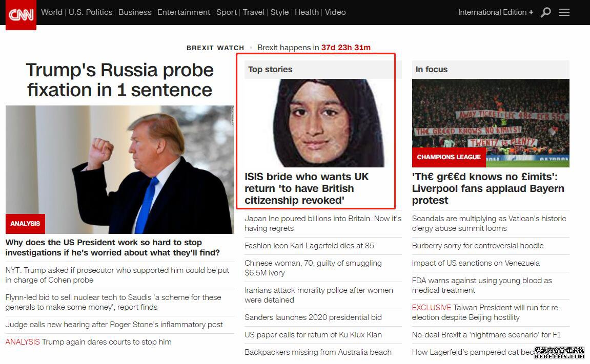Open Impact of US sanctions on Venezuela
This screenshot has height=364, width=590.
[x=476, y=263]
